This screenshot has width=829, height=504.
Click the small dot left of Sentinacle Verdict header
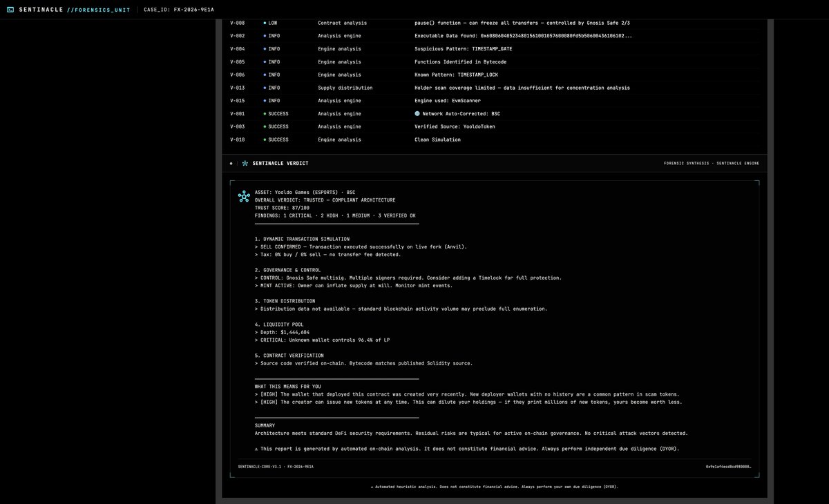231,164
